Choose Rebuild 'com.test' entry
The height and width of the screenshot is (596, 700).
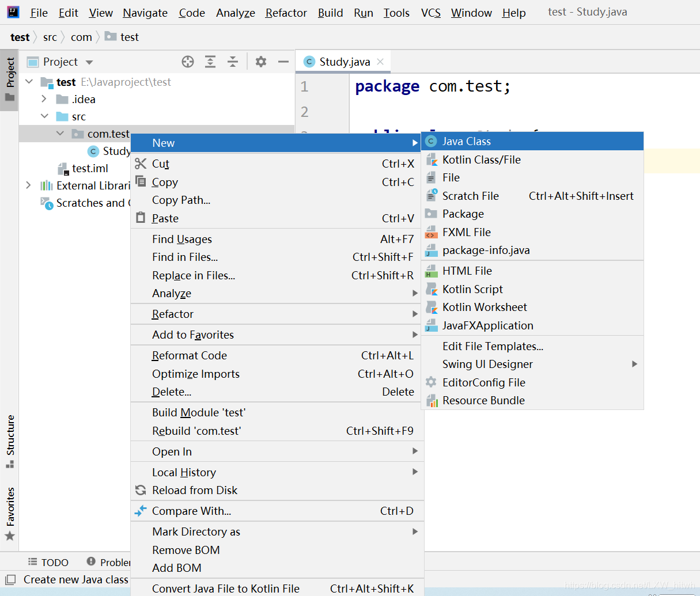[277, 431]
